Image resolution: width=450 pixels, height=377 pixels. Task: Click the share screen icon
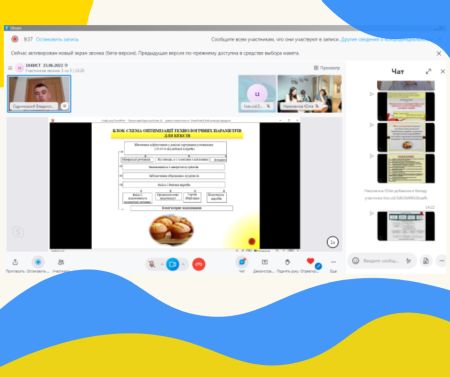265,262
